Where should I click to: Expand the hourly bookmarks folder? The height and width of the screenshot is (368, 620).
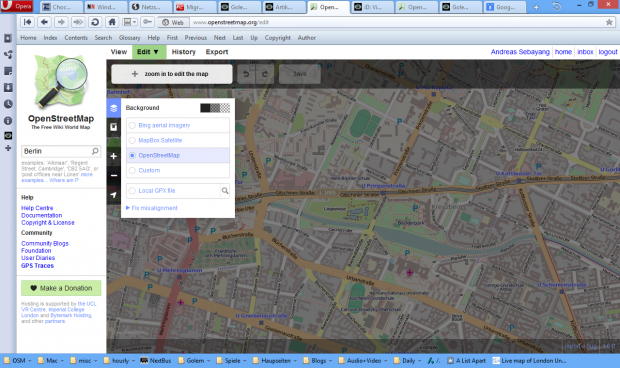(119, 360)
